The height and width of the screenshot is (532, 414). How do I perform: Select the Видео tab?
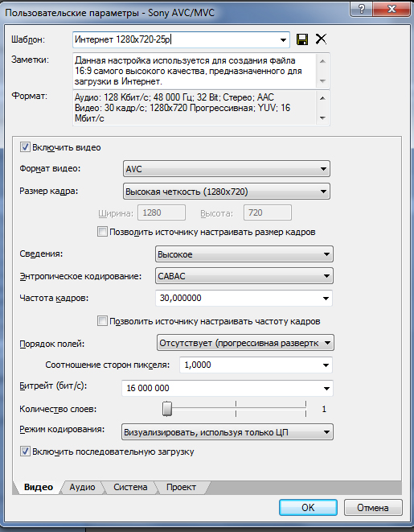point(39,487)
